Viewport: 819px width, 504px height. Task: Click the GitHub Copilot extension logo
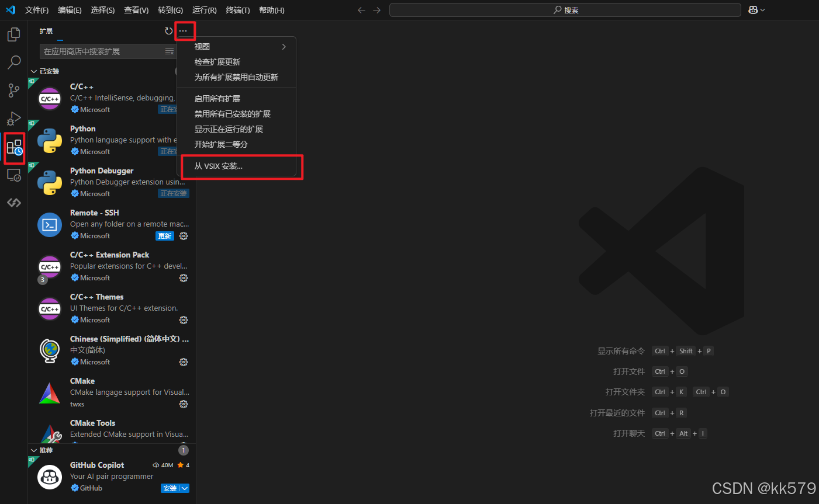tap(50, 477)
